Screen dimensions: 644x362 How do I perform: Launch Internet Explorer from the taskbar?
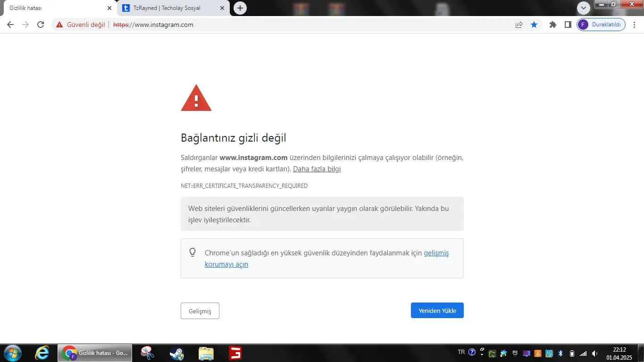pyautogui.click(x=42, y=353)
